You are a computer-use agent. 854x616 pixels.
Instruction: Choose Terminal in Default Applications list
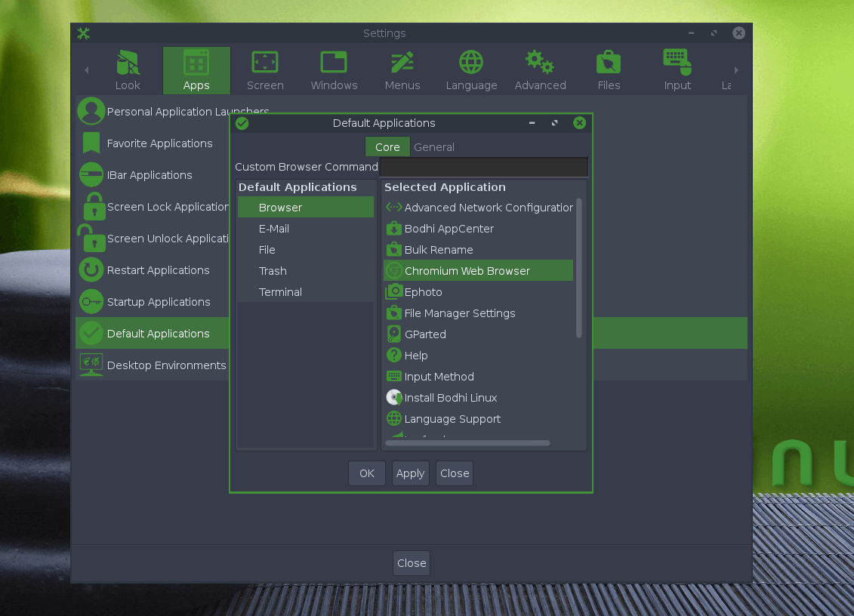coord(280,292)
